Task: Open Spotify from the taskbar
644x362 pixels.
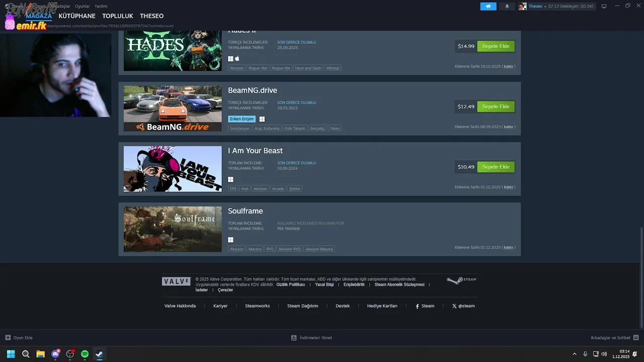Action: [85, 354]
